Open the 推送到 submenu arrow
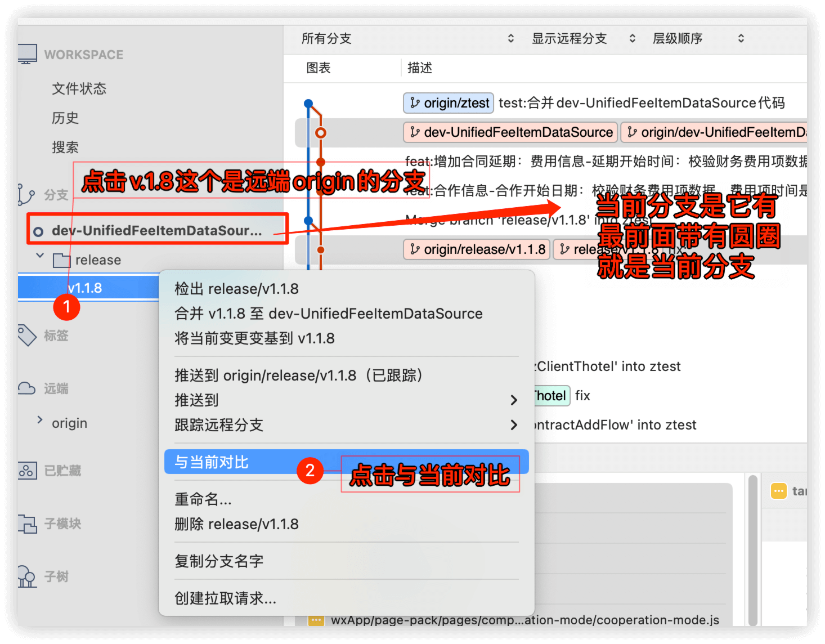The width and height of the screenshot is (825, 644). click(513, 400)
